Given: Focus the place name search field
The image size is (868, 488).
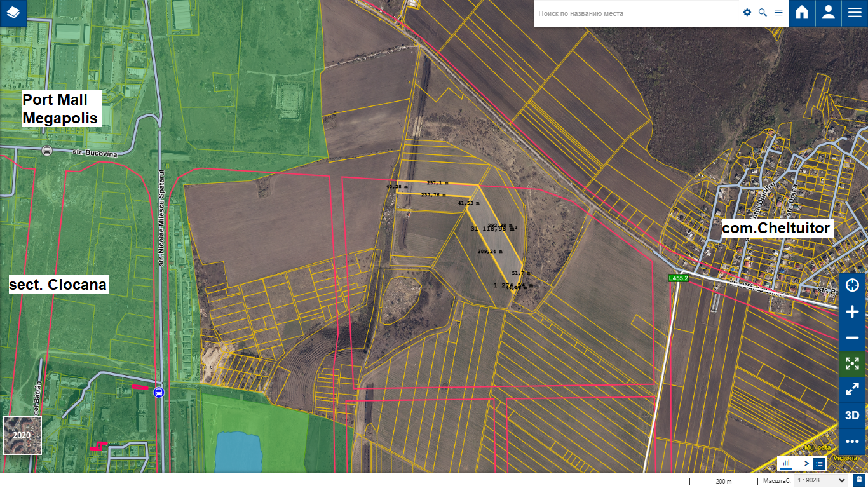Looking at the screenshot, I should [x=635, y=13].
